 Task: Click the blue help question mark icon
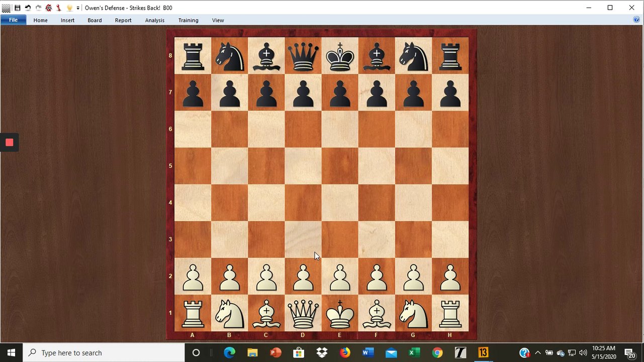click(x=636, y=20)
